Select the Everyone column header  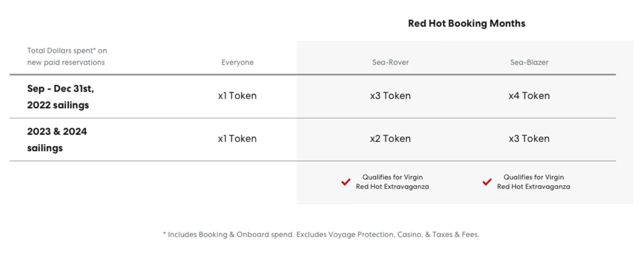coord(237,62)
